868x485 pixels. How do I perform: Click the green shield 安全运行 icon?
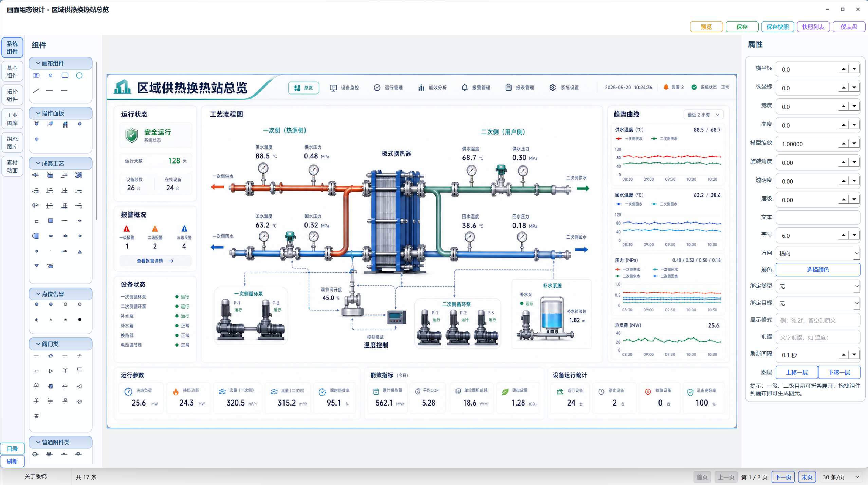point(132,135)
